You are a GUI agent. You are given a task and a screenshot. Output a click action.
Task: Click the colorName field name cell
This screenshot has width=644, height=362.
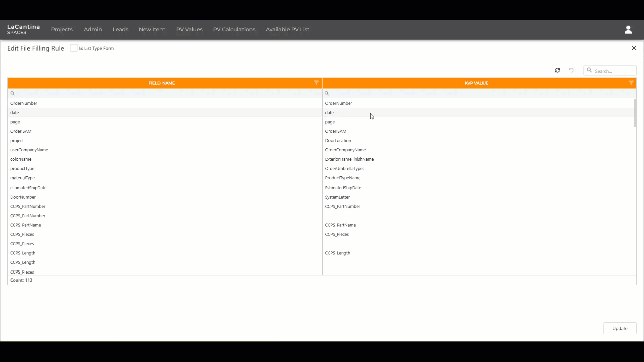pyautogui.click(x=165, y=159)
